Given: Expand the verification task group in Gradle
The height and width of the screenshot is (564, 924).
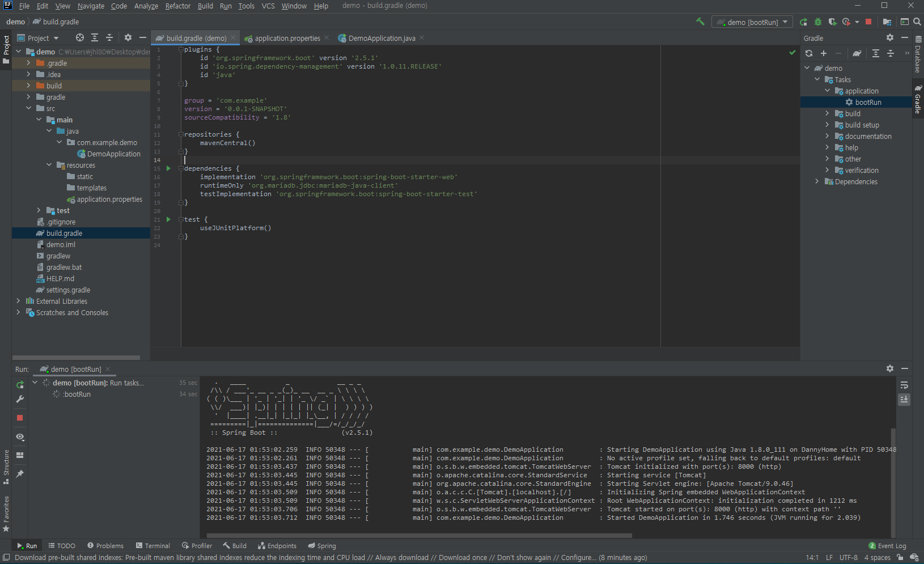Looking at the screenshot, I should click(x=827, y=170).
